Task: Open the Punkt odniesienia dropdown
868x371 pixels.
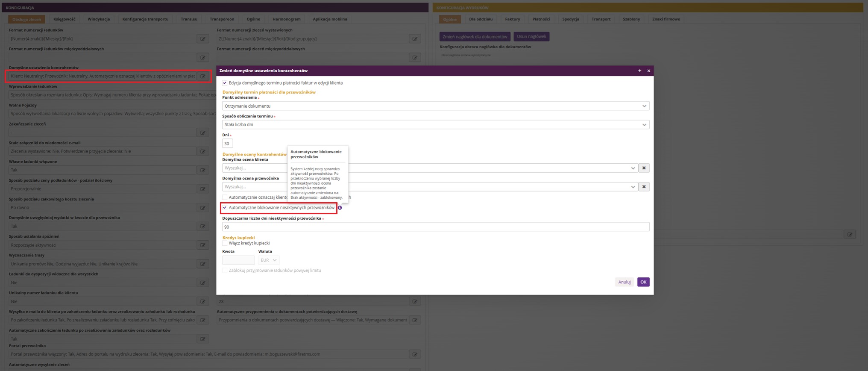Action: [436, 106]
